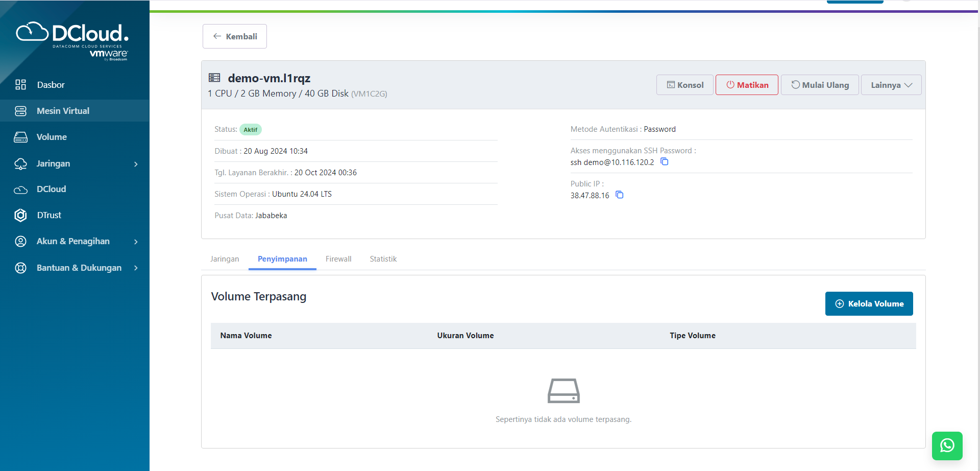Open WhatsApp chat support button
The height and width of the screenshot is (471, 980).
(947, 445)
